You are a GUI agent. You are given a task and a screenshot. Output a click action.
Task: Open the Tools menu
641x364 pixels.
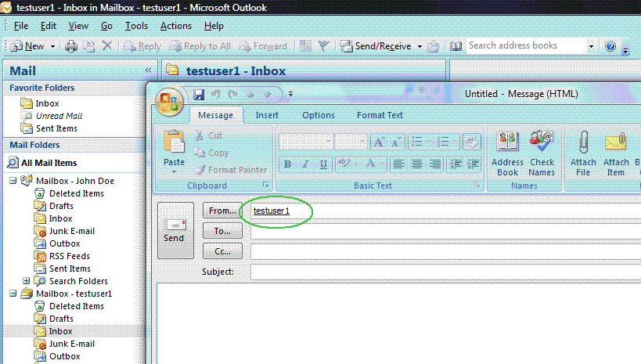pos(136,26)
